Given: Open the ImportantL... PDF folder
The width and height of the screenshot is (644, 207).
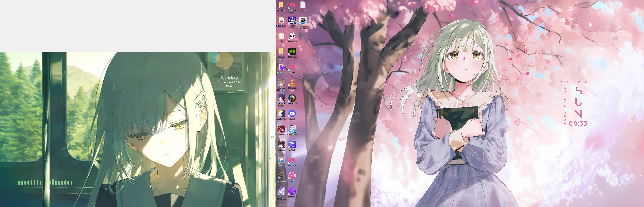Looking at the screenshot, I should click(281, 22).
